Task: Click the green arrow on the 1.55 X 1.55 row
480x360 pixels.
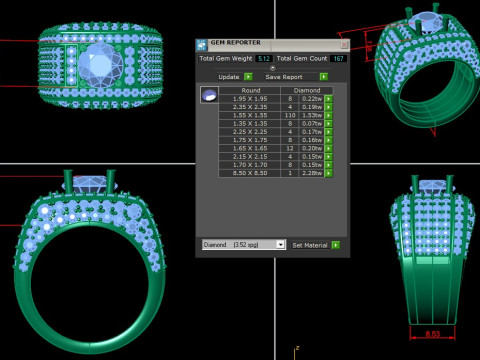Action: click(328, 115)
